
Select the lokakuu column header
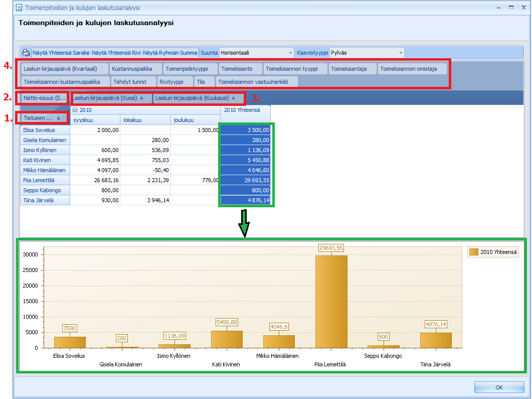tap(145, 120)
